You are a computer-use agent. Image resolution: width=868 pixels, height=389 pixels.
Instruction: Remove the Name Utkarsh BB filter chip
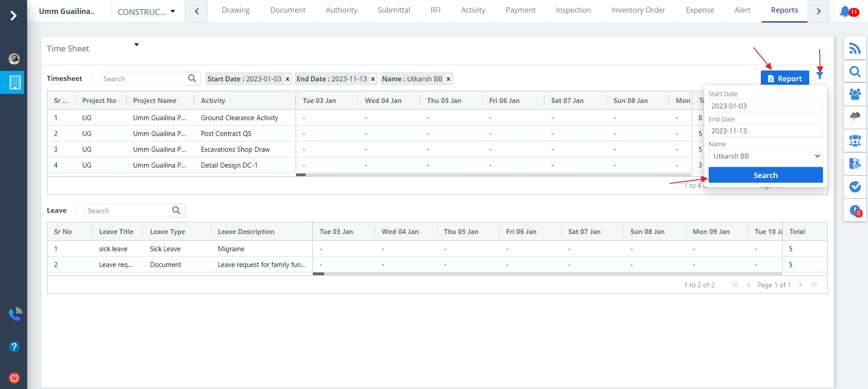coord(448,79)
